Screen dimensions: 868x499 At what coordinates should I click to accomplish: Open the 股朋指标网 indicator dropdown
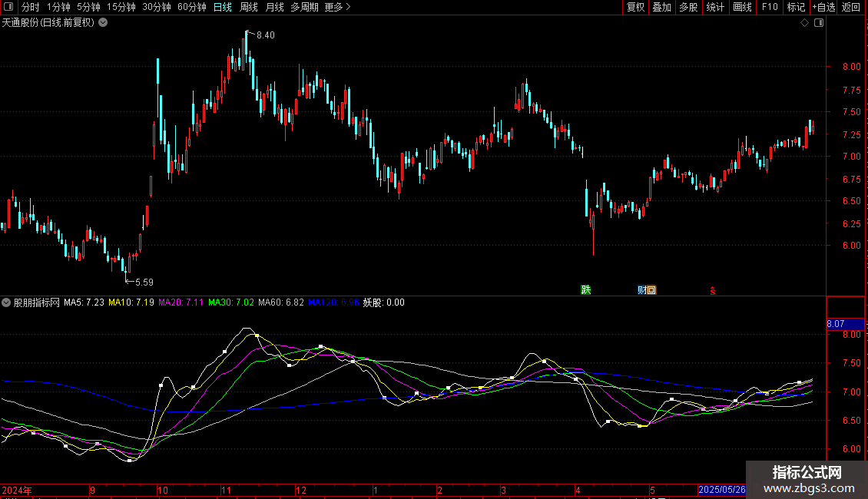[6, 302]
